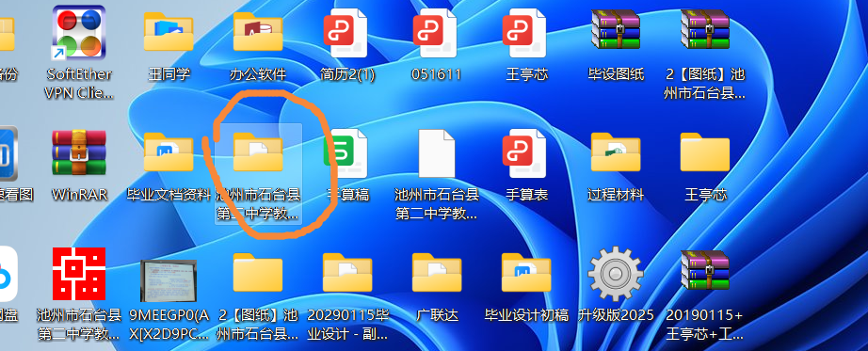The width and height of the screenshot is (868, 351).
Task: Select the 051611 PDF file
Action: click(435, 33)
